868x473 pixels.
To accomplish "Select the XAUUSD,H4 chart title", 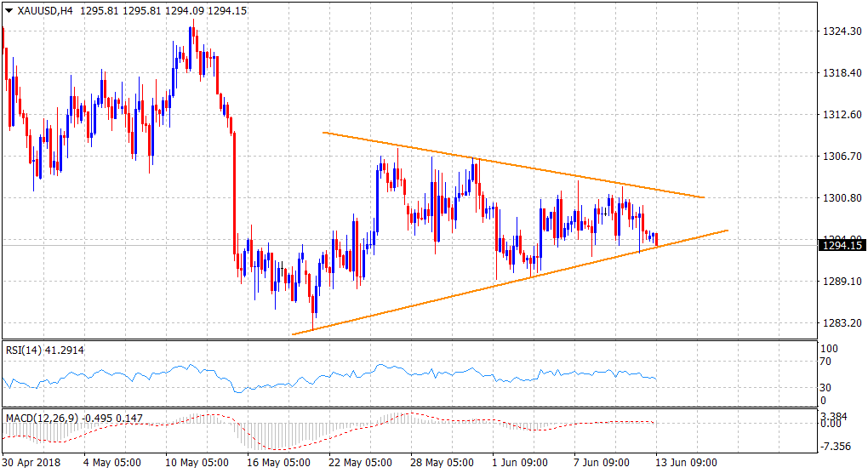I will click(43, 9).
